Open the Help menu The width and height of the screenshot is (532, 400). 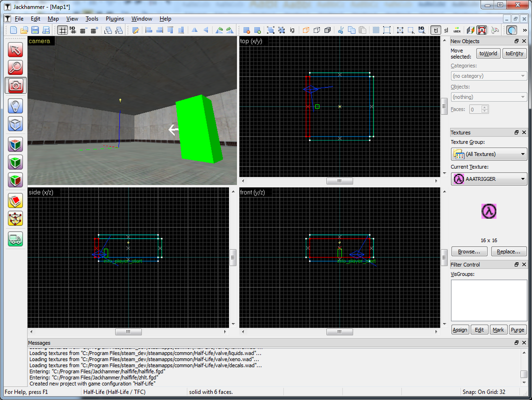(x=165, y=18)
